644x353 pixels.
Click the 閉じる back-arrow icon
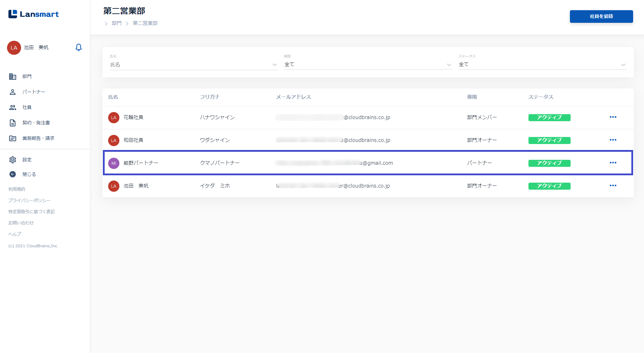(13, 174)
